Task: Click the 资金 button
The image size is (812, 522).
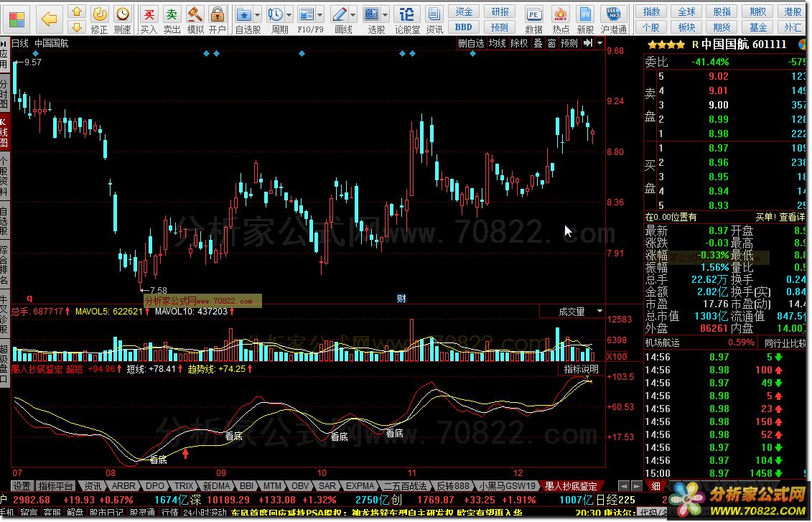Action: [464, 11]
